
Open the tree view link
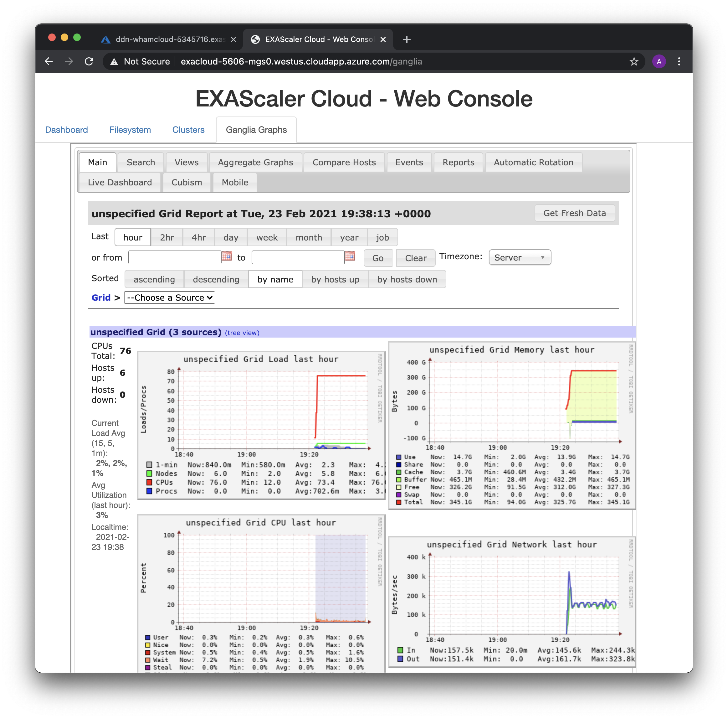click(242, 333)
